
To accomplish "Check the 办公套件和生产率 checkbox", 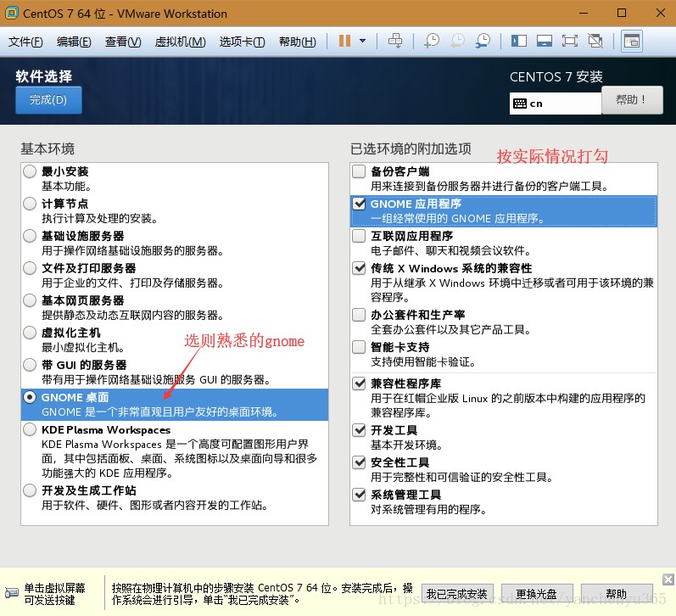I will pos(359,315).
